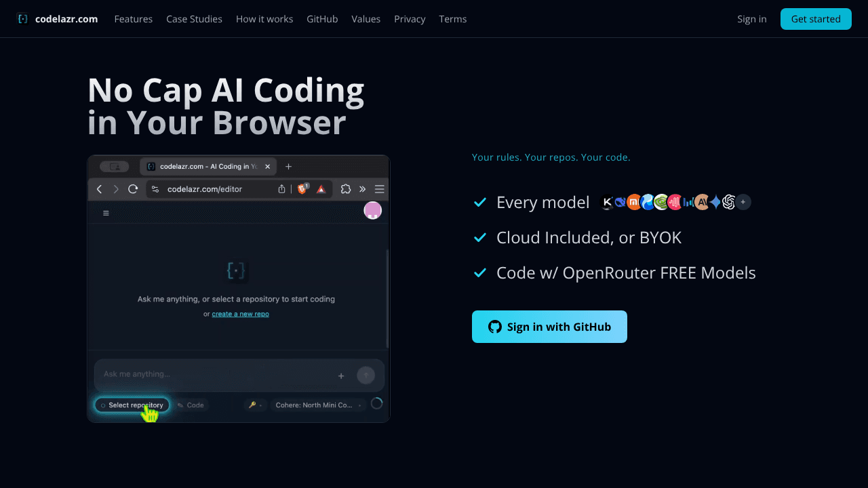Click the Kimi 'K' model icon
Screen dimensions: 868x488
(x=607, y=202)
